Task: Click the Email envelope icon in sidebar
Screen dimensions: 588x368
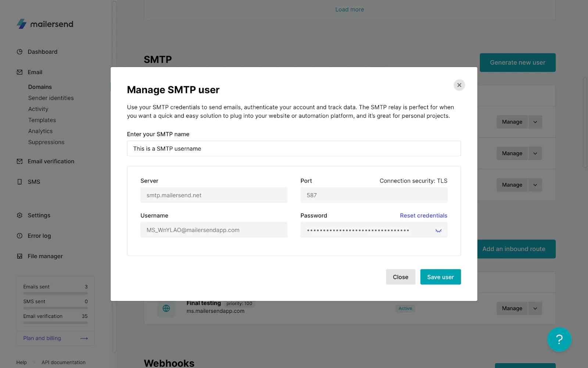Action: tap(19, 72)
